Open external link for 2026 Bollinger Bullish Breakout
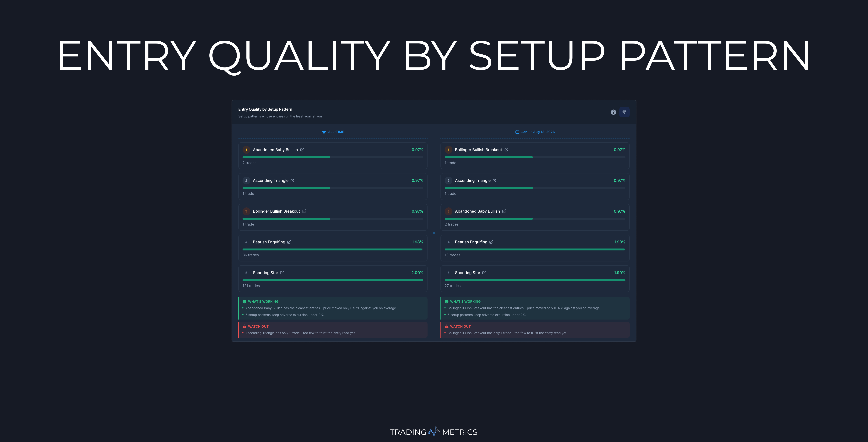Screen dimensions: 868x442 tap(506, 150)
